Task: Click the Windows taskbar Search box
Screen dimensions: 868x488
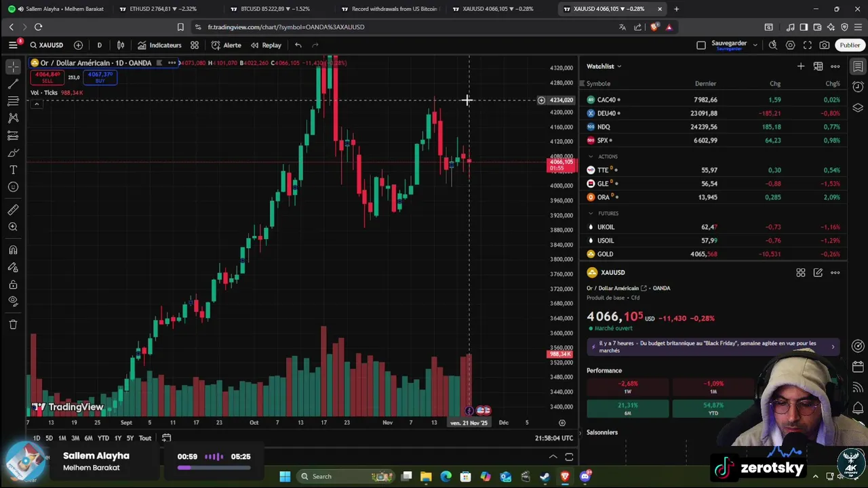Action: (346, 476)
